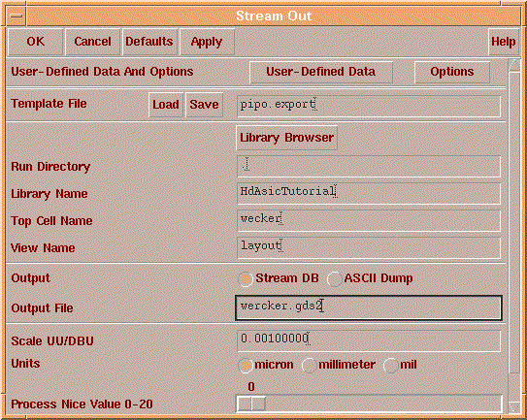This screenshot has height=420, width=527.
Task: Open the Library Browser
Action: coord(286,138)
